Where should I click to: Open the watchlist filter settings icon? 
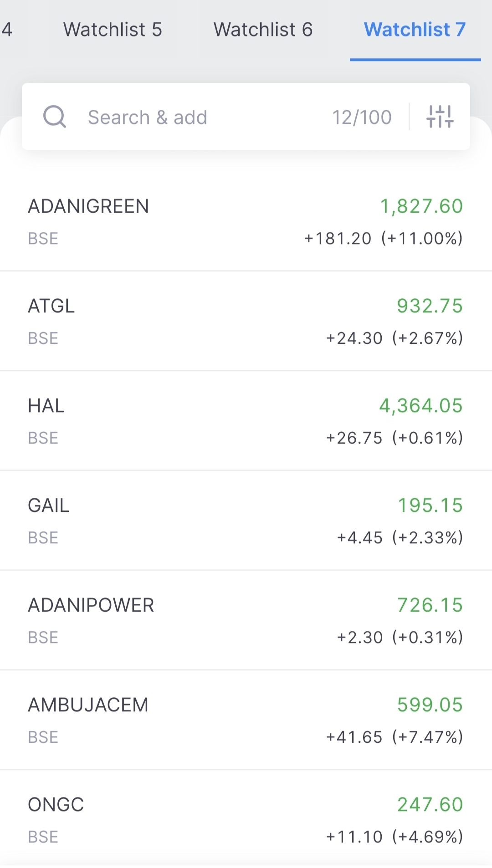click(x=440, y=117)
